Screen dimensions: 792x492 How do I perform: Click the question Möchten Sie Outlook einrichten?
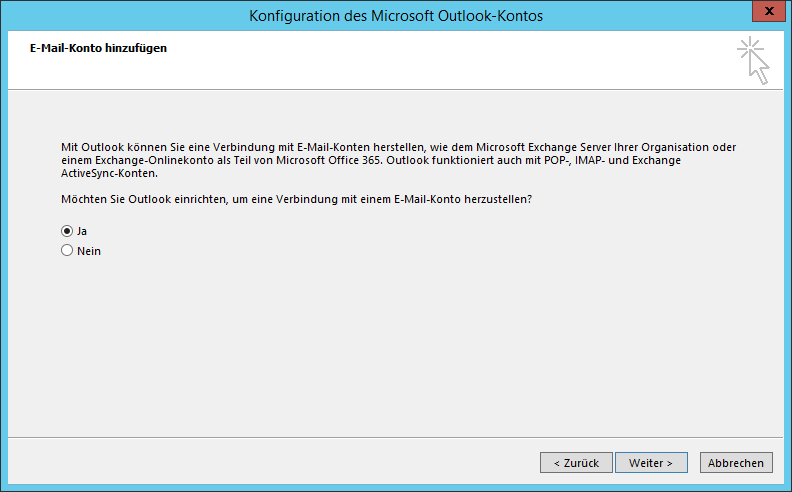296,199
